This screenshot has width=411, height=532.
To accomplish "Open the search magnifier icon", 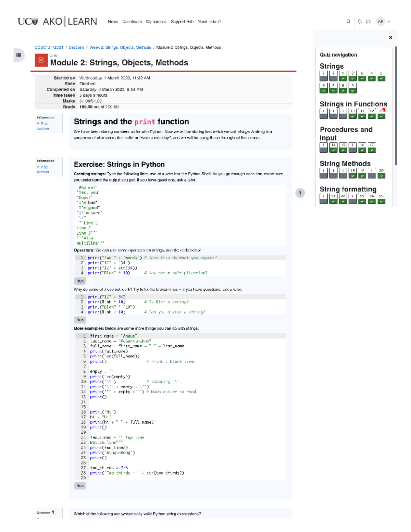I will (x=348, y=22).
